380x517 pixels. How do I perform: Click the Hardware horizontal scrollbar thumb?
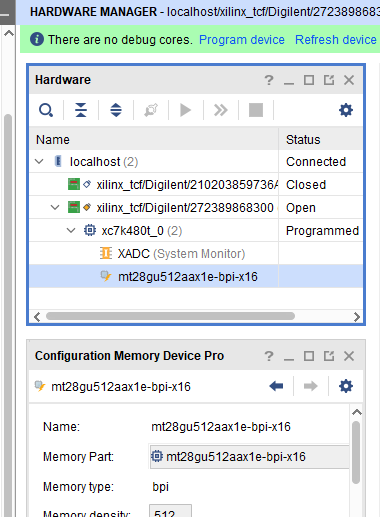(170, 316)
